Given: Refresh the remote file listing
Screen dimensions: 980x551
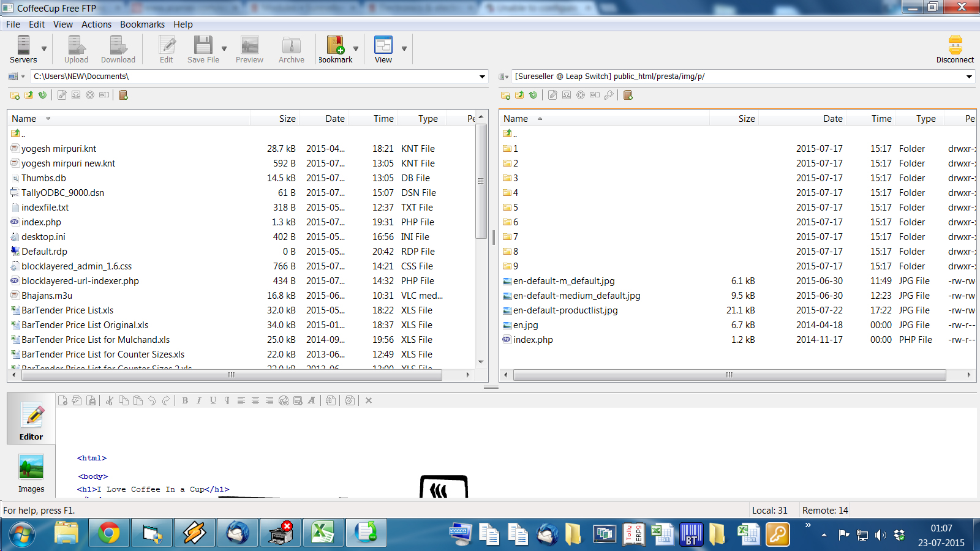Looking at the screenshot, I should pos(533,95).
